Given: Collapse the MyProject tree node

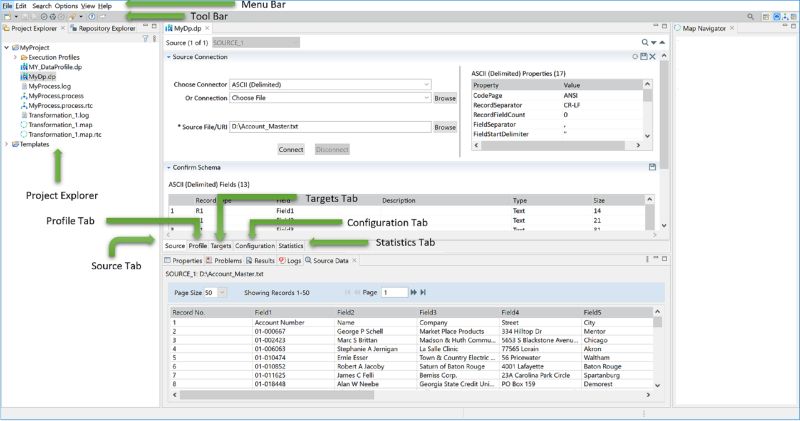Looking at the screenshot, I should 7,47.
